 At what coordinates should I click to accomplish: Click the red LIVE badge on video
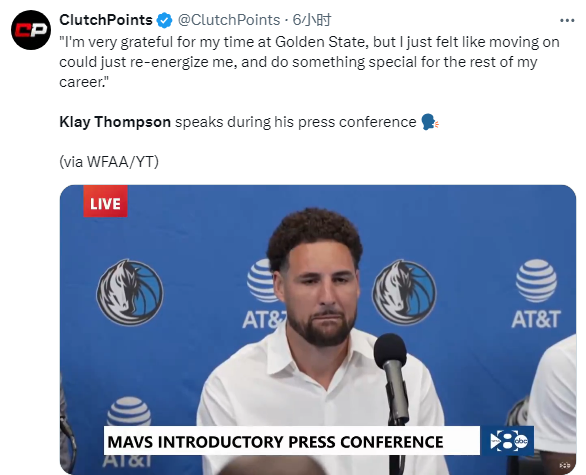(105, 201)
